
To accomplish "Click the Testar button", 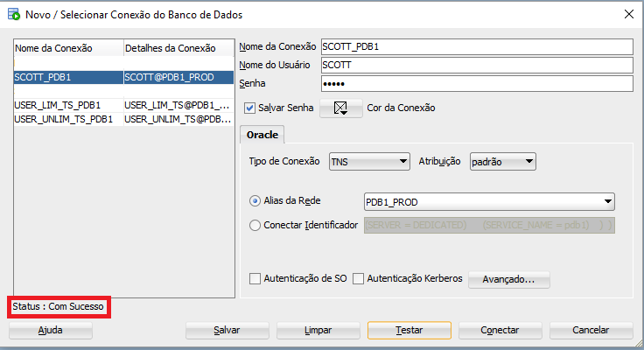I will (x=409, y=330).
